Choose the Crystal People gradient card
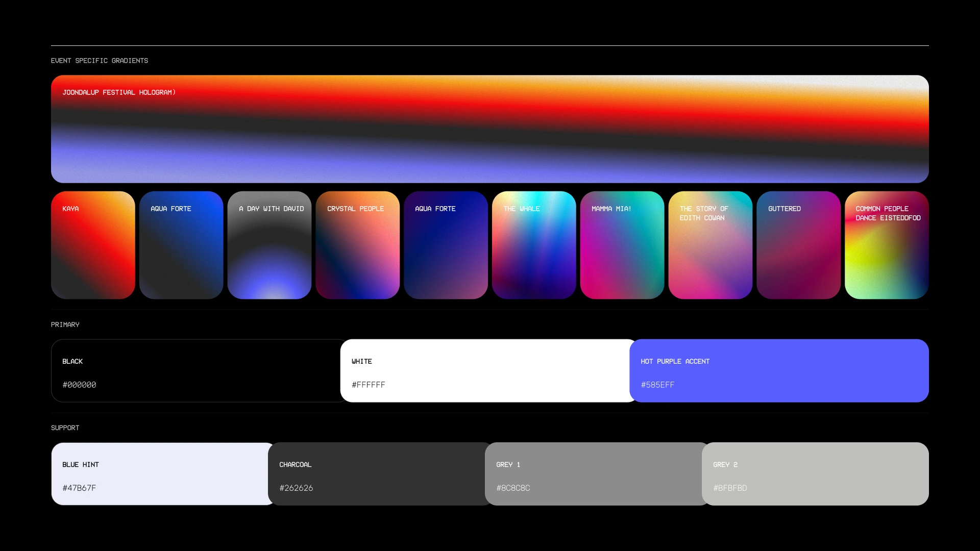This screenshot has height=551, width=980. [x=357, y=245]
